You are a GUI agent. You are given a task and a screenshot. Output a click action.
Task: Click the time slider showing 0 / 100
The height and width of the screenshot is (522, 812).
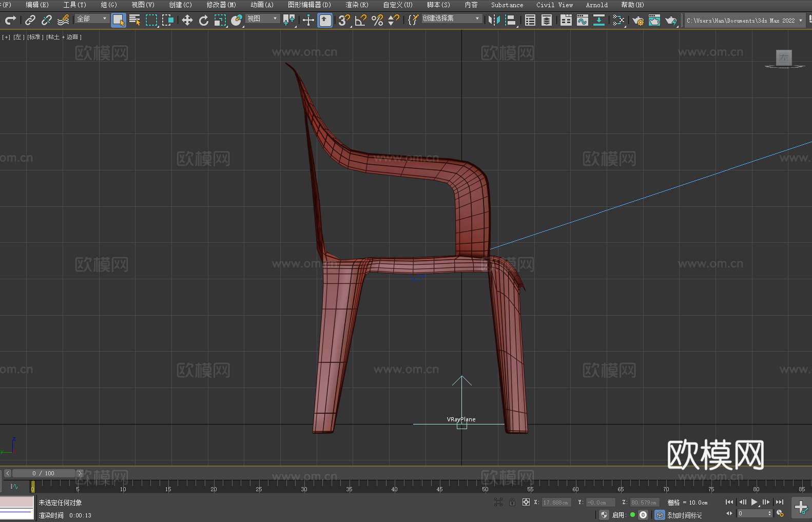pyautogui.click(x=43, y=473)
